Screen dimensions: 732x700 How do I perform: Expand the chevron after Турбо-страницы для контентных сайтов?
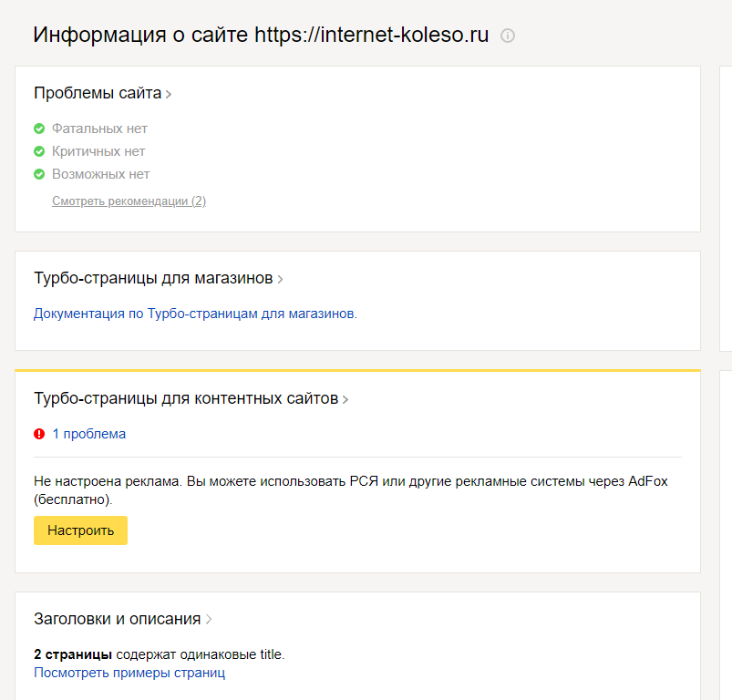(345, 399)
